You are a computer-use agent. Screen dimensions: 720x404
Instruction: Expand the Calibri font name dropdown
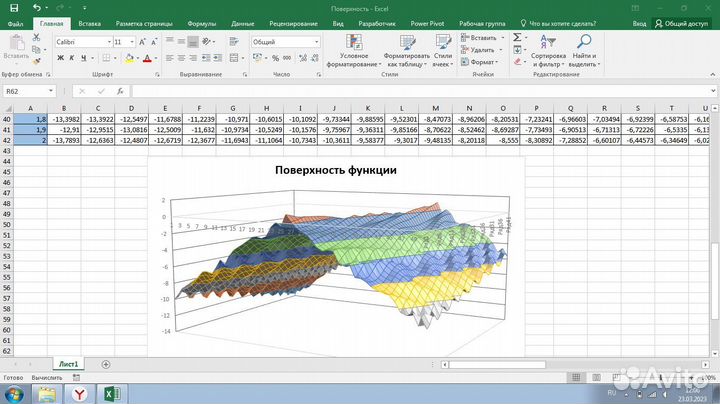tap(106, 42)
